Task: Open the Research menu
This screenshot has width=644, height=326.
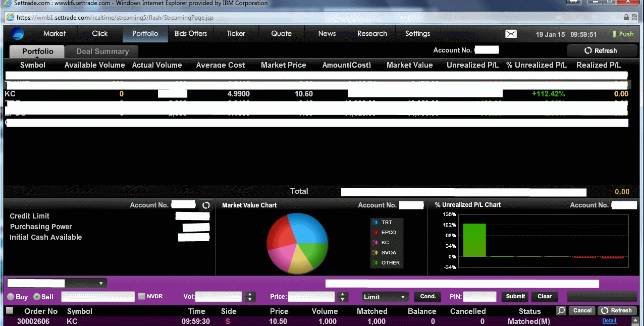Action: click(x=372, y=34)
